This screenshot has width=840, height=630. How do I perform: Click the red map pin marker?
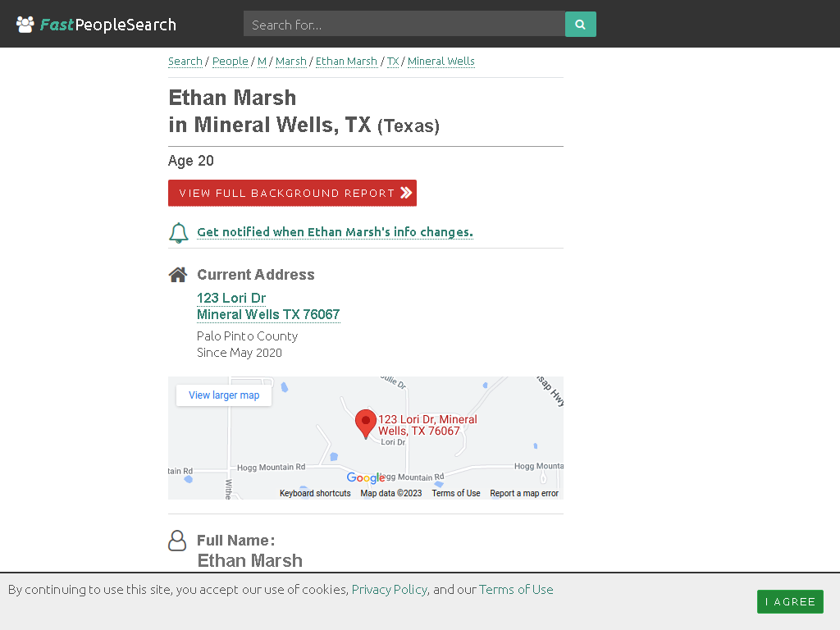click(366, 423)
